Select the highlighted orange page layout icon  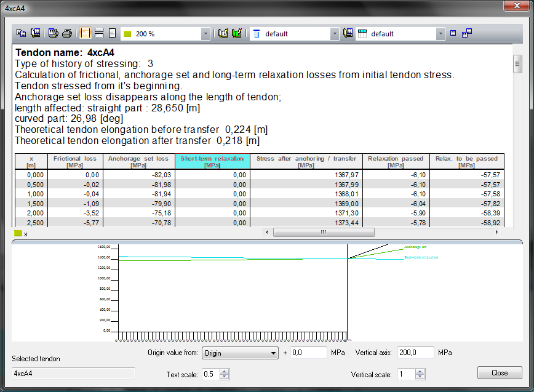[85, 33]
